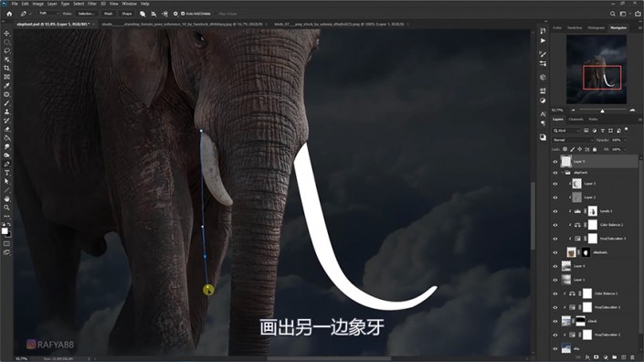
Task: Create new adjustment layer icon
Action: 606,357
